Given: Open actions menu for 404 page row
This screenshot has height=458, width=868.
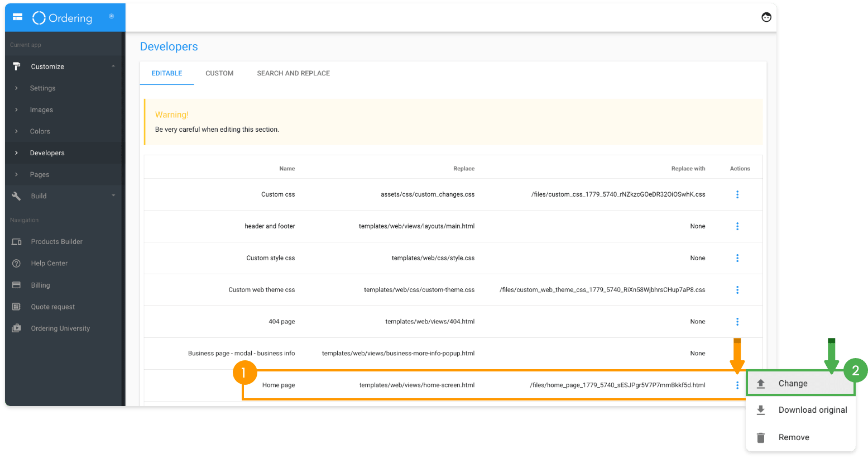Looking at the screenshot, I should 737,322.
